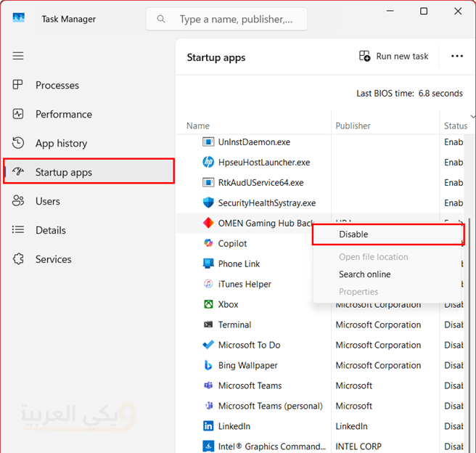The image size is (476, 453).
Task: Select the RtkAudUService64.exe entry
Action: 260,182
